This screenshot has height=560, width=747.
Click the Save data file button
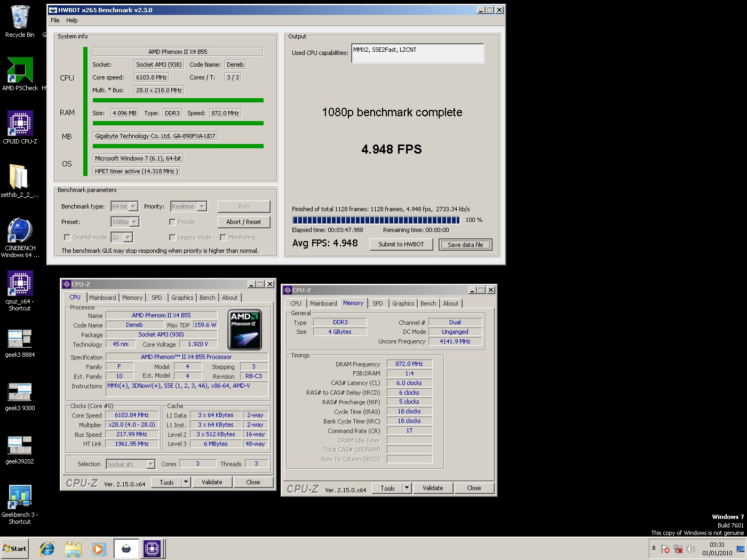[x=465, y=244]
